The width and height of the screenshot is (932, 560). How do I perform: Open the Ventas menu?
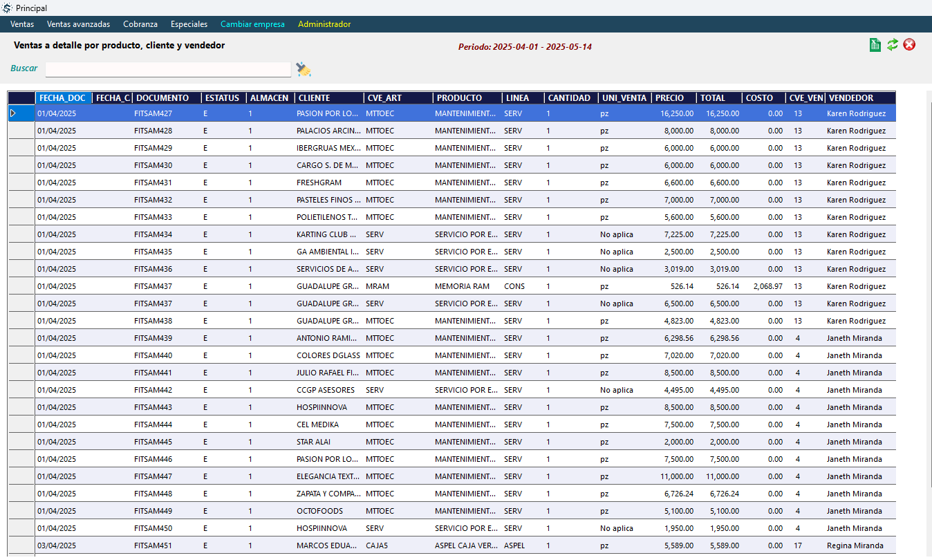point(22,24)
